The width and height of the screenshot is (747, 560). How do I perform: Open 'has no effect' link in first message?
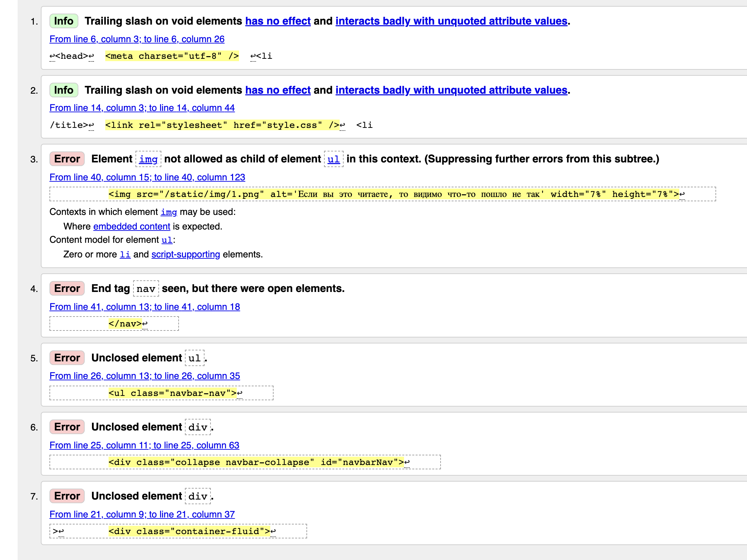pos(278,21)
